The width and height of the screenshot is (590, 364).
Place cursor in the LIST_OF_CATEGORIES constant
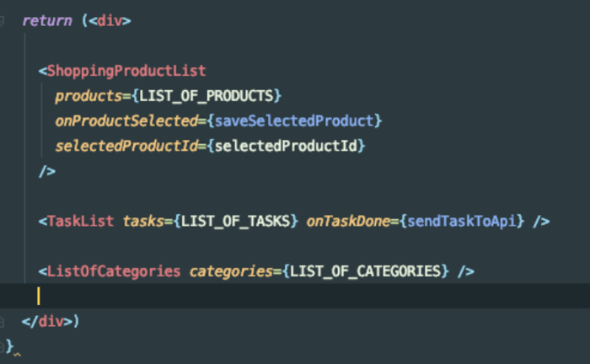tap(365, 270)
